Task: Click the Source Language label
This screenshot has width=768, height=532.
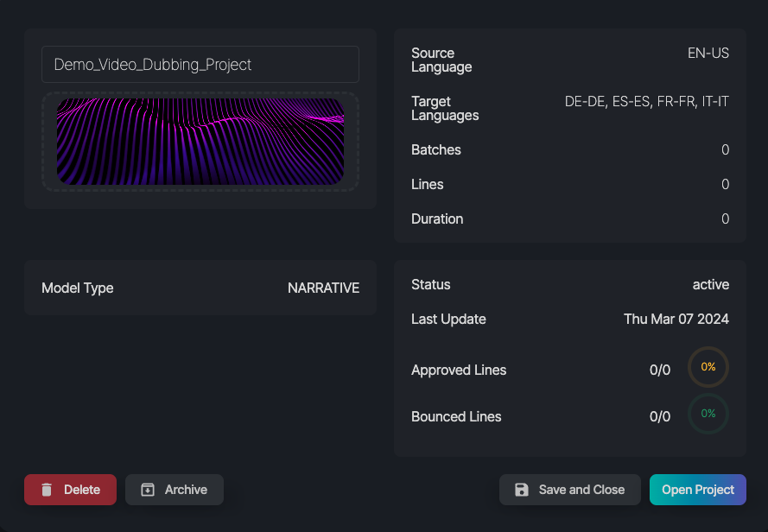Action: coord(441,60)
